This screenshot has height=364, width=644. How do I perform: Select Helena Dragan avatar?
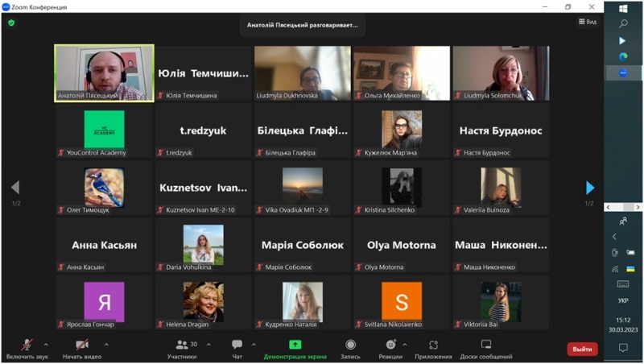tap(204, 302)
